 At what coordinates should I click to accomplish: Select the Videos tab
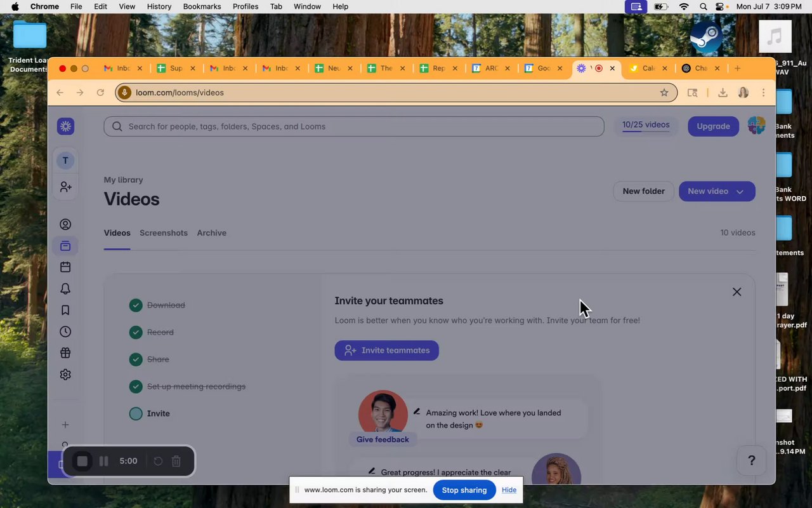click(x=117, y=233)
